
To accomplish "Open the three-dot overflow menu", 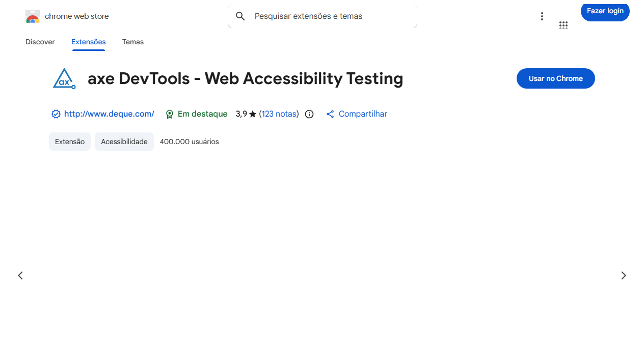I will coord(542,16).
